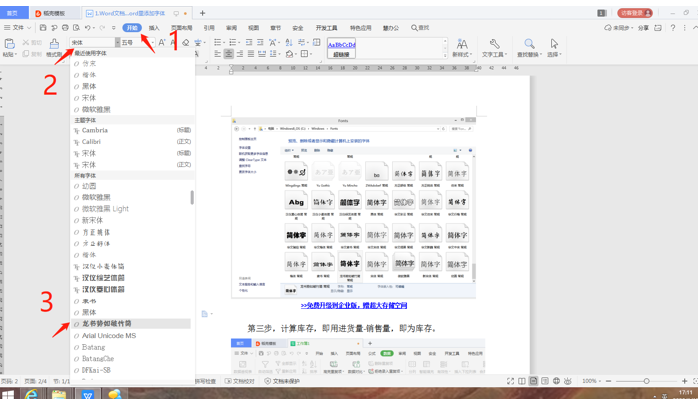The height and width of the screenshot is (399, 698).
Task: Click the 查找 search button in ribbon
Action: click(x=420, y=28)
